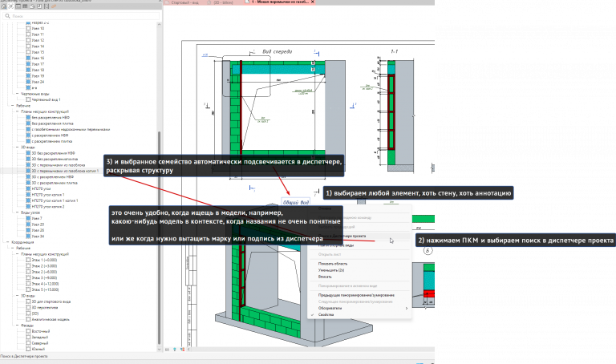Click the view icon beside Узел 10
Screen dimensions: 616x364
[x=28, y=28]
